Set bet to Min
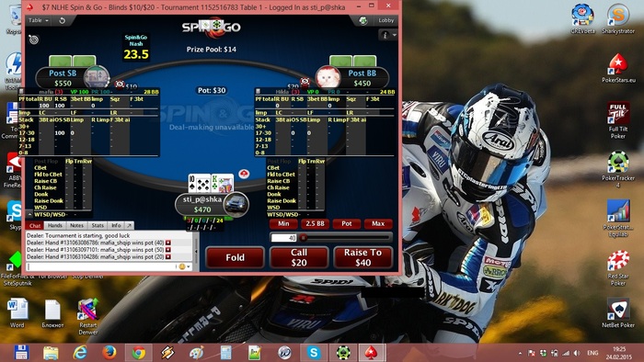 283,224
